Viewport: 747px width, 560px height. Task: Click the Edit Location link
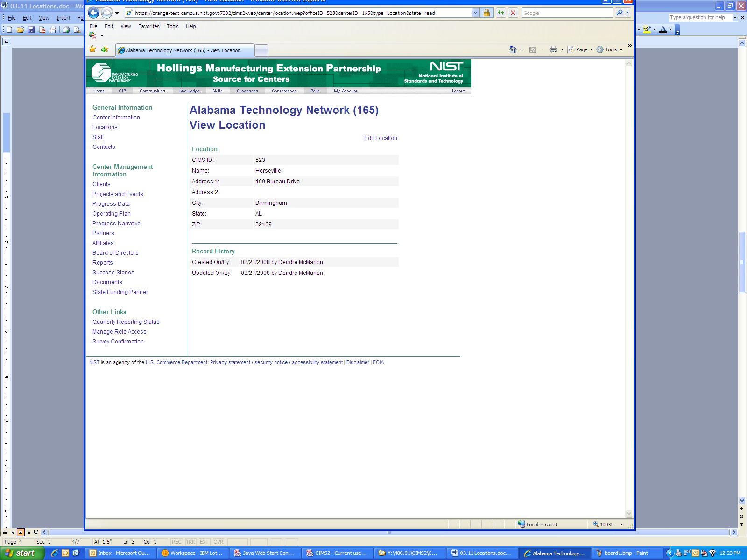381,138
